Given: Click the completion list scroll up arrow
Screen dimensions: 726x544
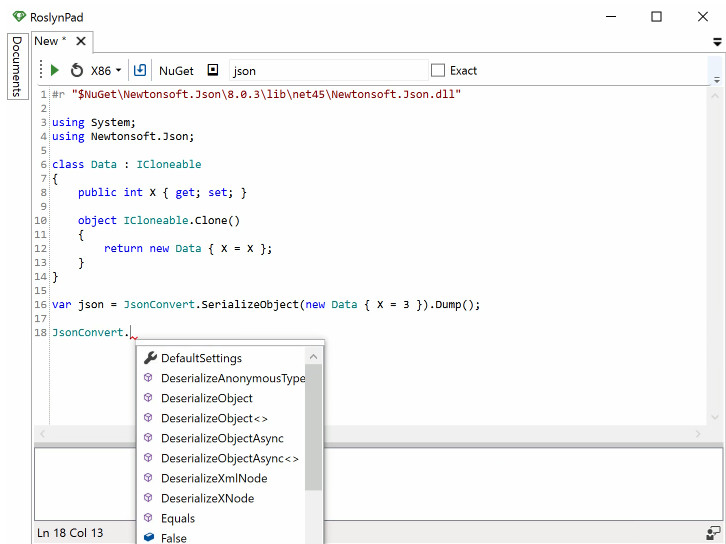Looking at the screenshot, I should [313, 356].
